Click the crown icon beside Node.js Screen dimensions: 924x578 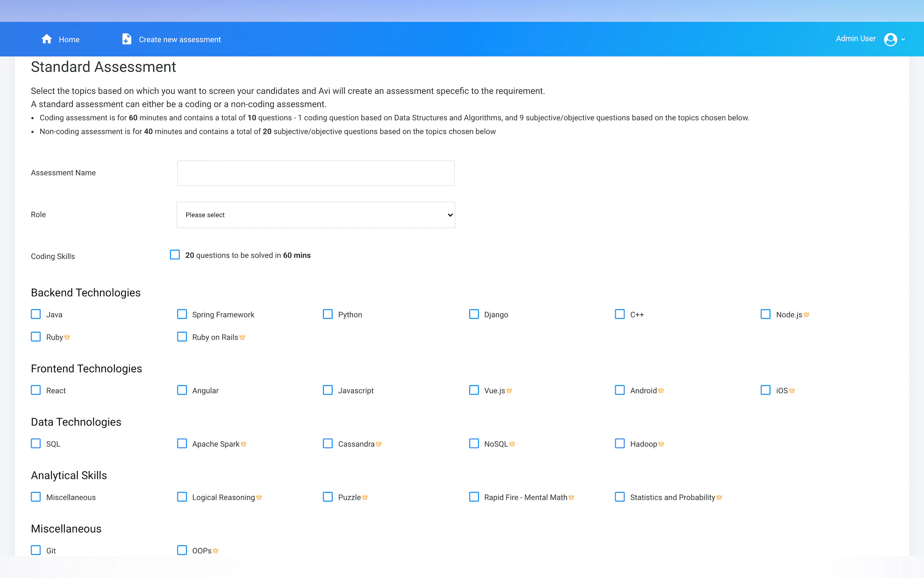coord(806,314)
